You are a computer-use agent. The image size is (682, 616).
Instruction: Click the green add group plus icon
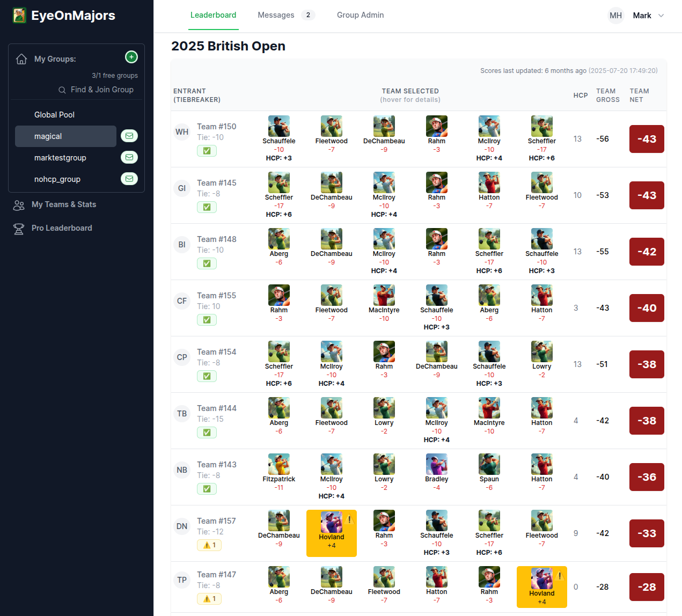pyautogui.click(x=131, y=57)
